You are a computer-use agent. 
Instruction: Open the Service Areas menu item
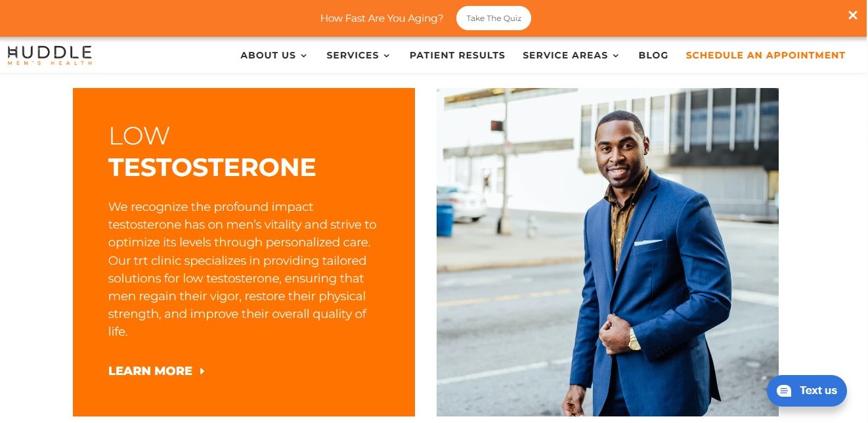tap(571, 55)
